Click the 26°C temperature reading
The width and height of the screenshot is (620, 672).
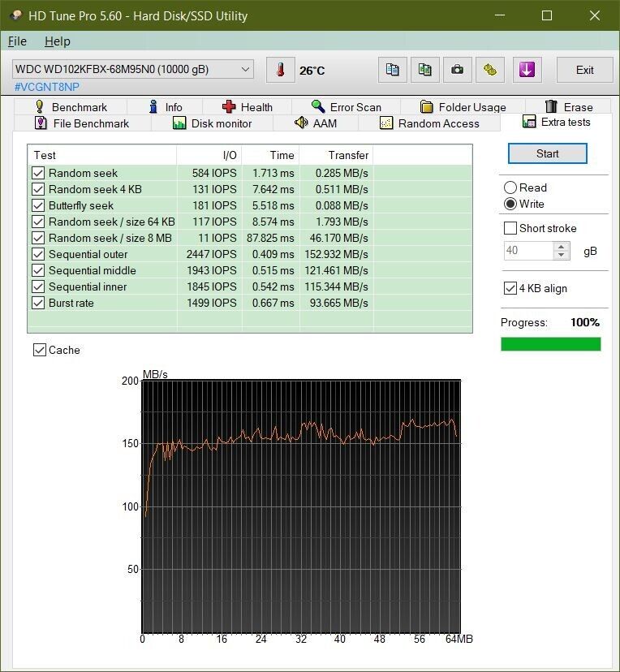click(x=312, y=71)
